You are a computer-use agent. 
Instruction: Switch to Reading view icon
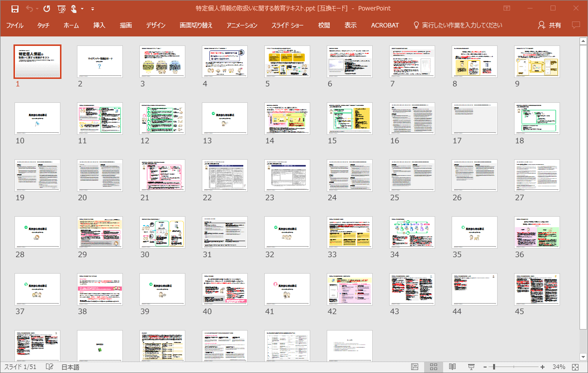[452, 367]
